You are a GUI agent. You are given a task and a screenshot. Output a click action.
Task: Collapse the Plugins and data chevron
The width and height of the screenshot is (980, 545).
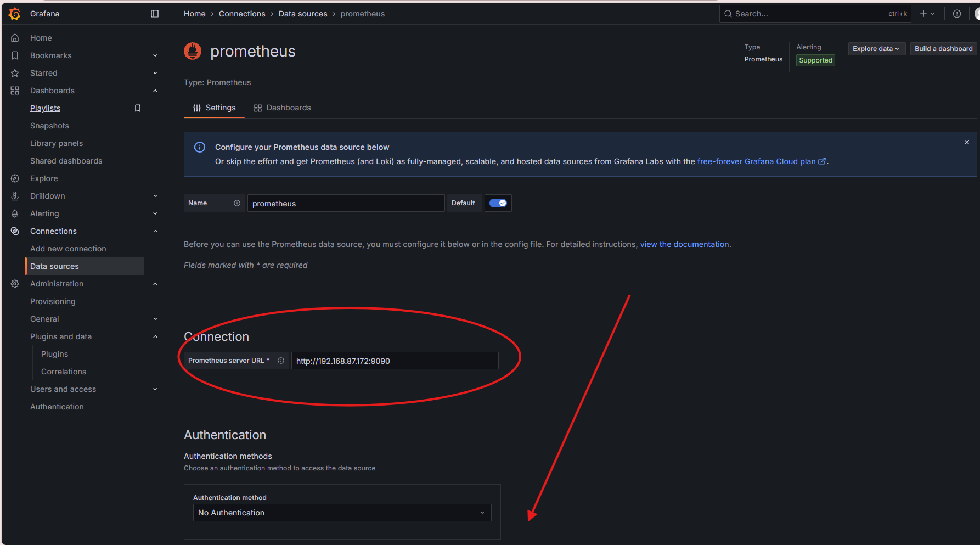155,336
